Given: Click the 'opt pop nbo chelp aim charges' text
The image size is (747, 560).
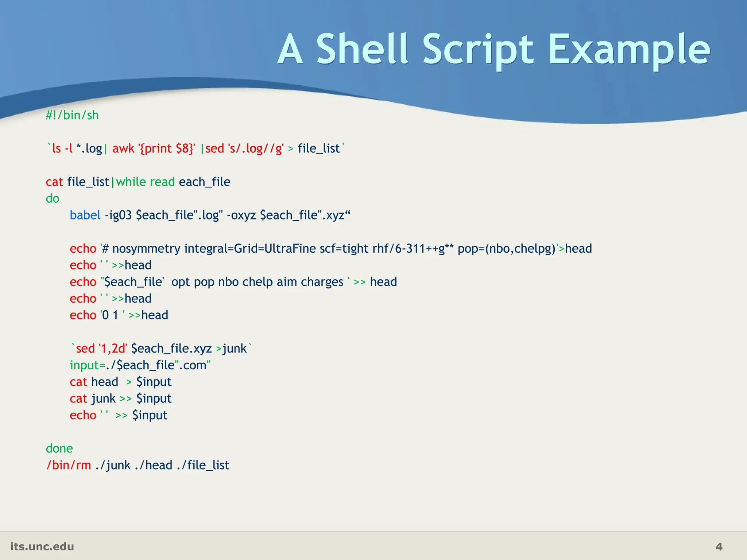Looking at the screenshot, I should (x=257, y=282).
